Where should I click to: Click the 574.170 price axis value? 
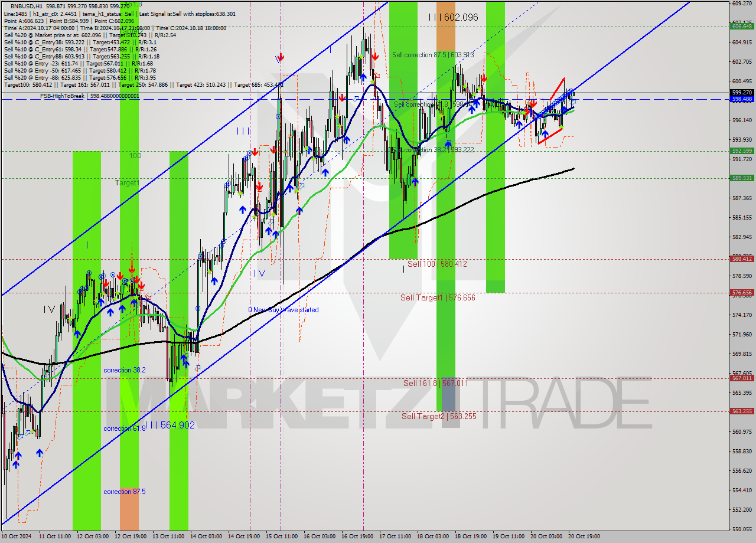click(x=742, y=315)
